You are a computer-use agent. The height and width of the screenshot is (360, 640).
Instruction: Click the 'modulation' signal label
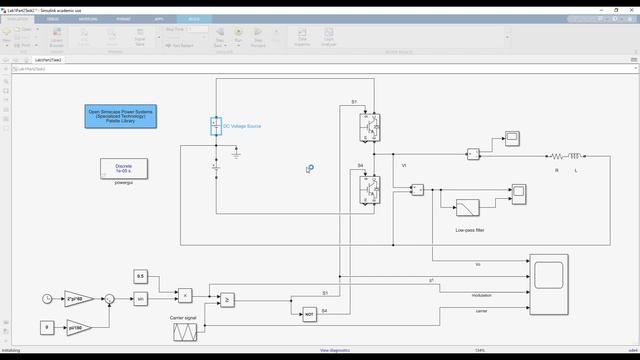(482, 295)
